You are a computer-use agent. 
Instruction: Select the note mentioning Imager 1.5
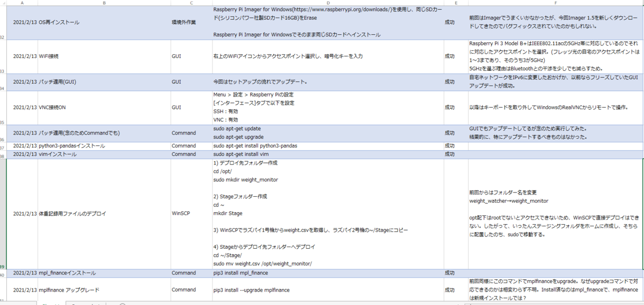556,23
